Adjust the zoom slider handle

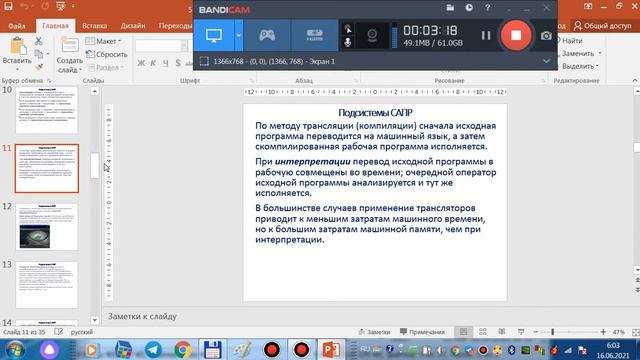pos(553,332)
